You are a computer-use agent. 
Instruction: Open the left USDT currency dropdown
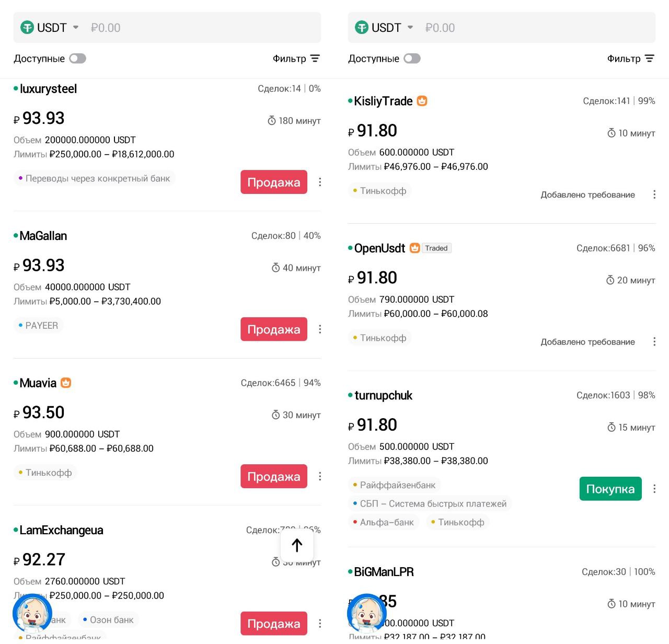tap(50, 27)
